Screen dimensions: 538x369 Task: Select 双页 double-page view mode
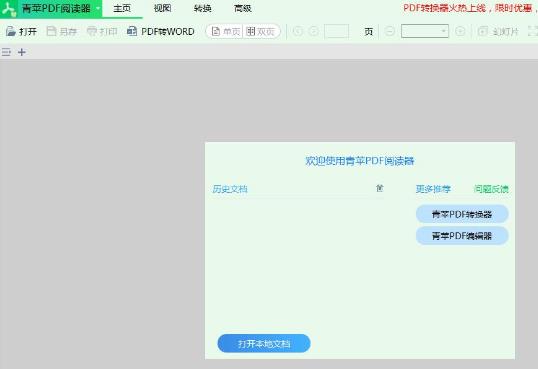pos(261,32)
